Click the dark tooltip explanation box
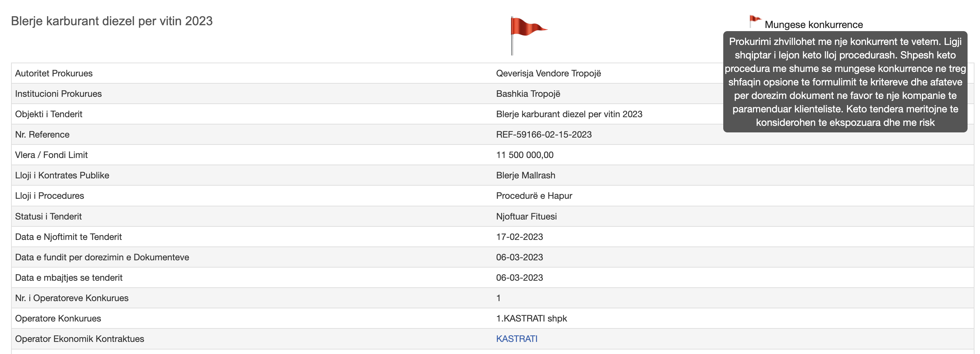 pos(845,82)
